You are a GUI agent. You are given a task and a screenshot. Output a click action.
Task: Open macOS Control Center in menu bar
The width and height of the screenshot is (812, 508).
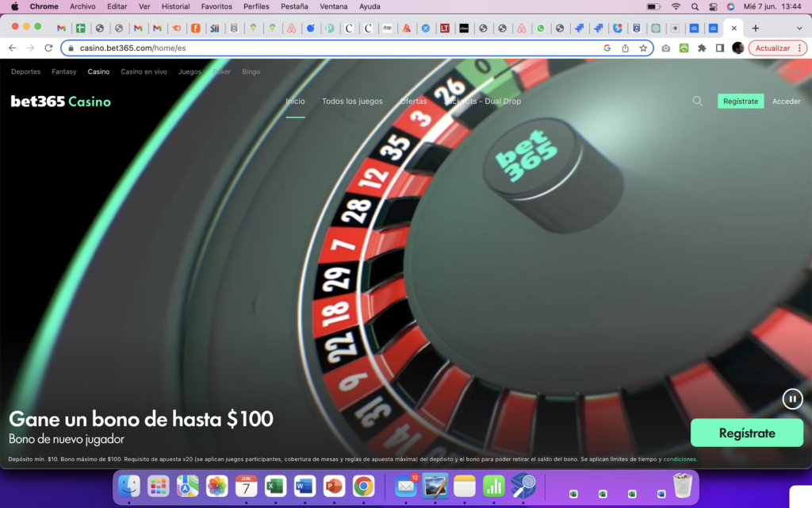712,6
